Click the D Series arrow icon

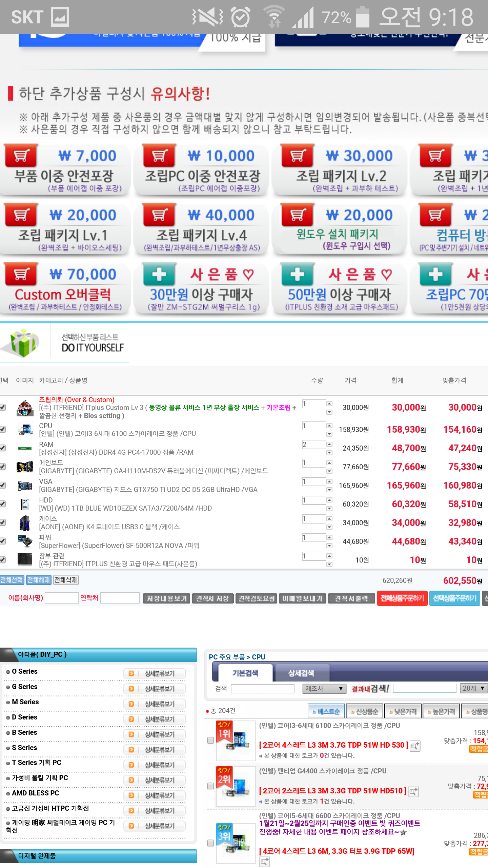(131, 719)
